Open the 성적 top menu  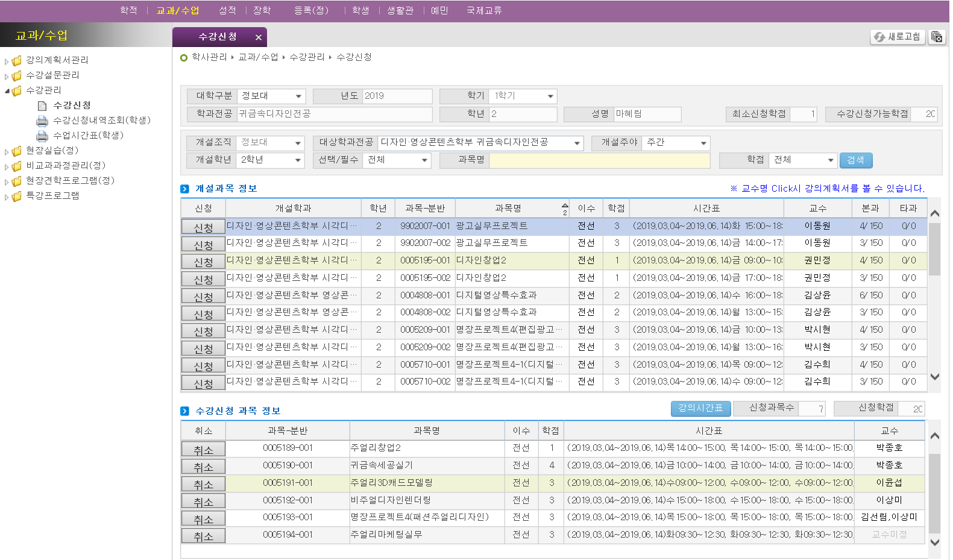(227, 10)
